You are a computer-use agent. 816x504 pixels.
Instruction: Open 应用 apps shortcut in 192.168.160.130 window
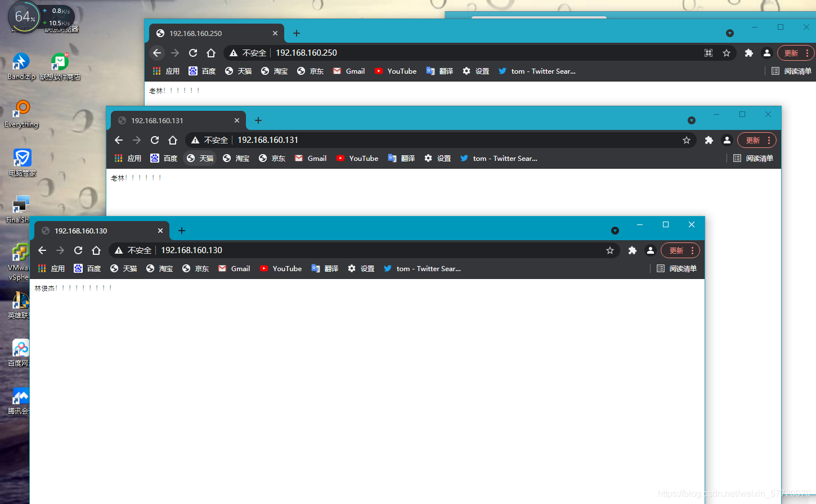tap(51, 269)
